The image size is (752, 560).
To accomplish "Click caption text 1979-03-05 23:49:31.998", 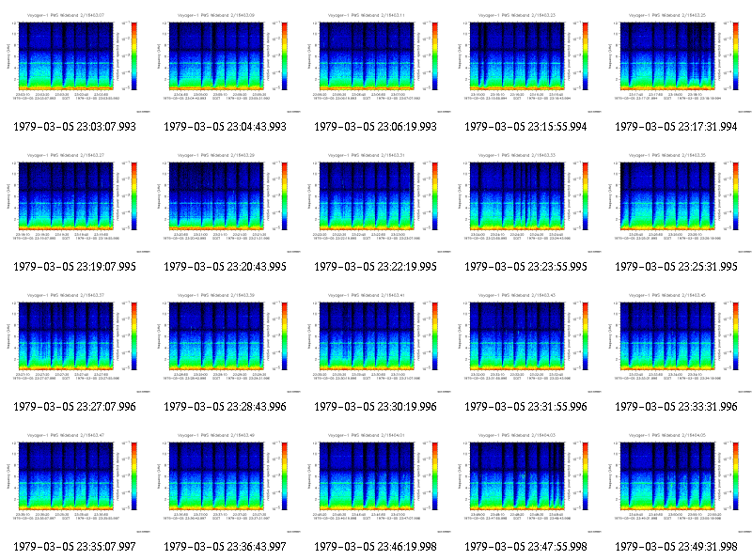I will click(x=676, y=547).
